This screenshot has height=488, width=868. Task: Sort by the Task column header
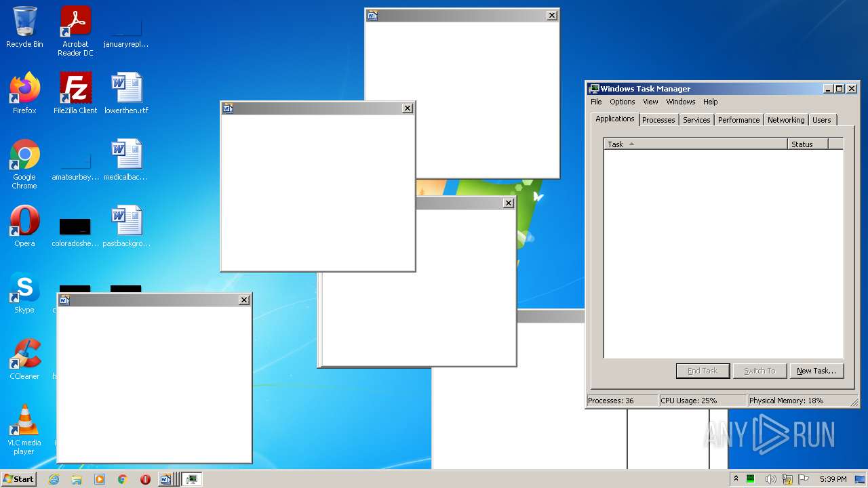(x=696, y=144)
